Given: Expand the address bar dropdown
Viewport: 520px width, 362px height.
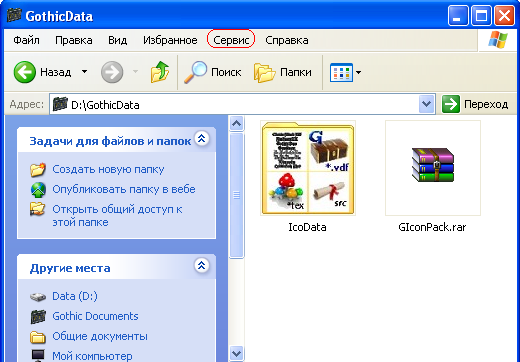Looking at the screenshot, I should [426, 104].
